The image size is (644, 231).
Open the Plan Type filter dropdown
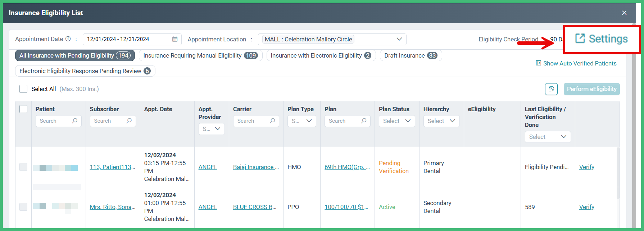point(302,121)
